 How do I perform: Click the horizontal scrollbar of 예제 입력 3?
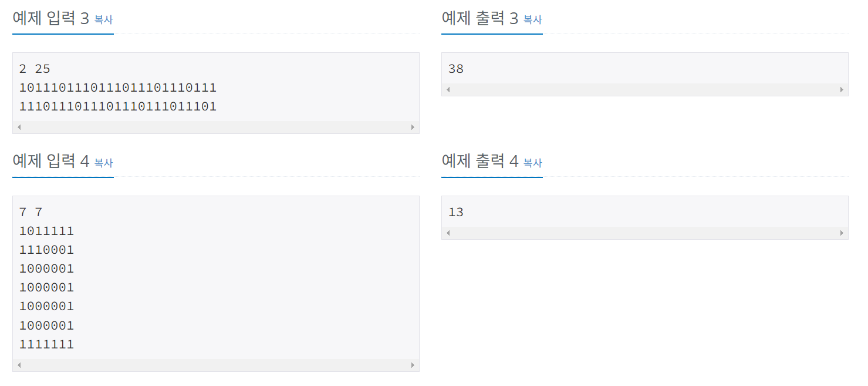(216, 127)
